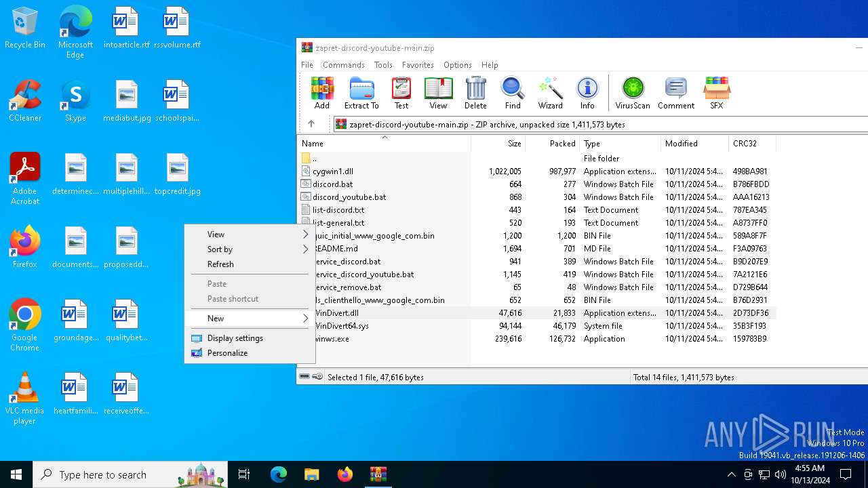868x488 pixels.
Task: Select the Google Chrome desktop icon
Action: tap(25, 325)
